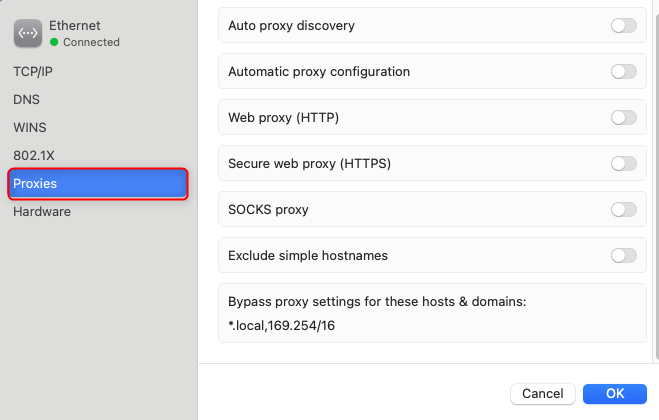Click the Cancel button

pos(543,394)
